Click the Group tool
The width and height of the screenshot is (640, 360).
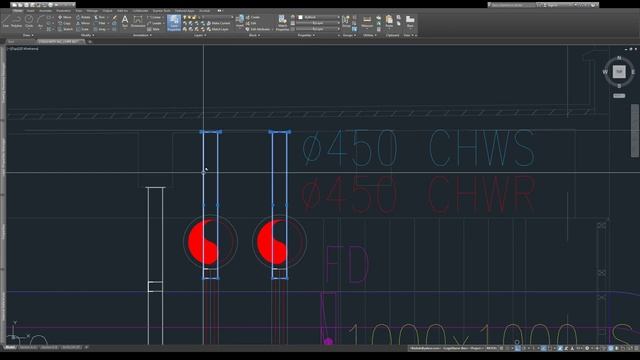(x=346, y=21)
